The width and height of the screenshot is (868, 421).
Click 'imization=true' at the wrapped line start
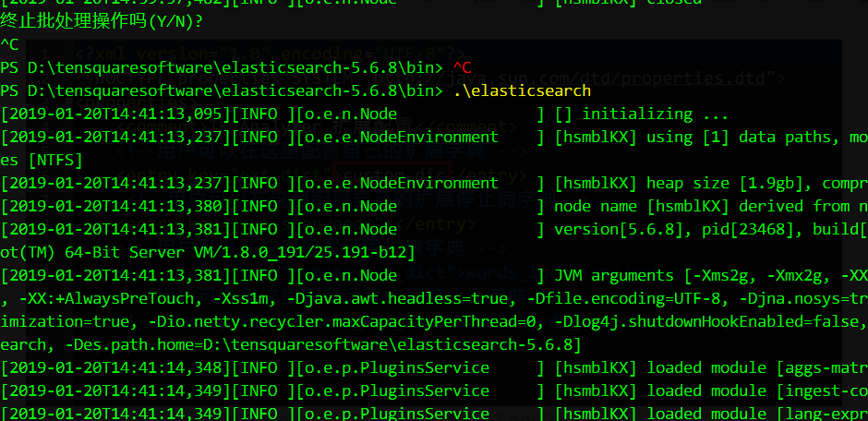click(65, 322)
